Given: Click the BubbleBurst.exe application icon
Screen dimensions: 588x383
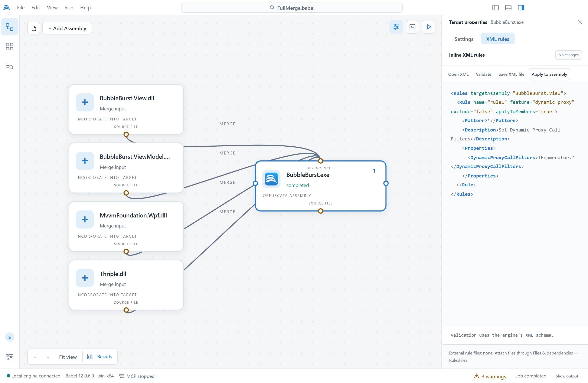Looking at the screenshot, I should [x=271, y=179].
